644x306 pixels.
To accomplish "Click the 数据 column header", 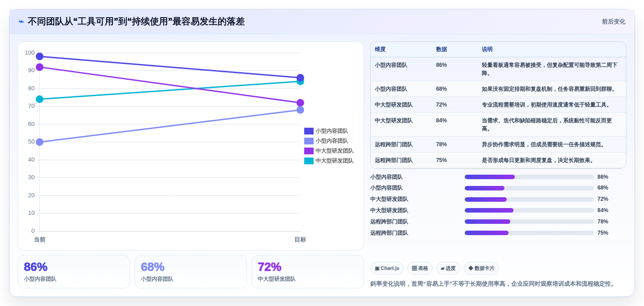I will 442,50.
